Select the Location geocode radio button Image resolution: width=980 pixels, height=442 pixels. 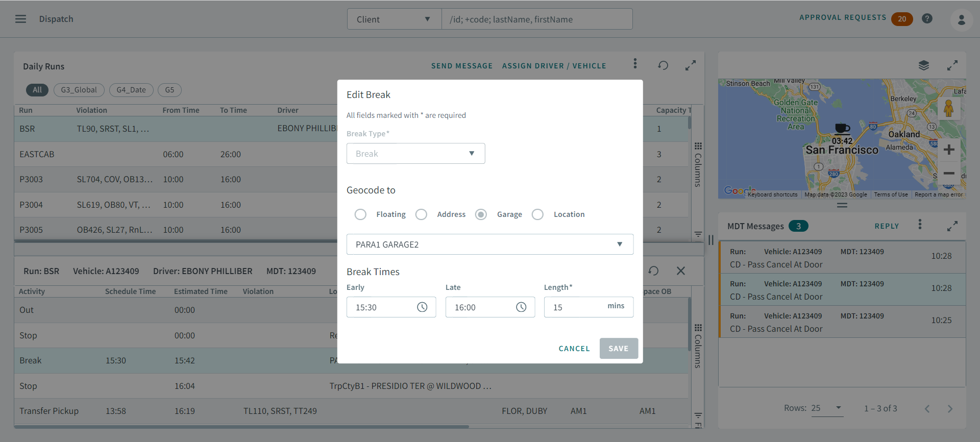[x=537, y=214]
